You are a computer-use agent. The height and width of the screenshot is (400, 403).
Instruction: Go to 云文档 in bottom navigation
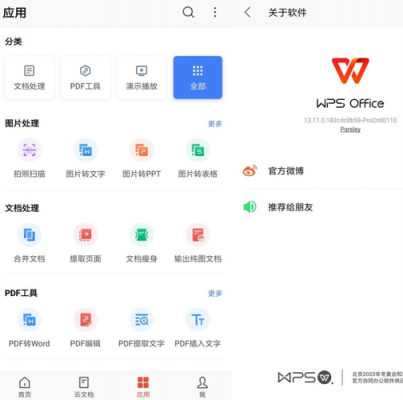84,387
